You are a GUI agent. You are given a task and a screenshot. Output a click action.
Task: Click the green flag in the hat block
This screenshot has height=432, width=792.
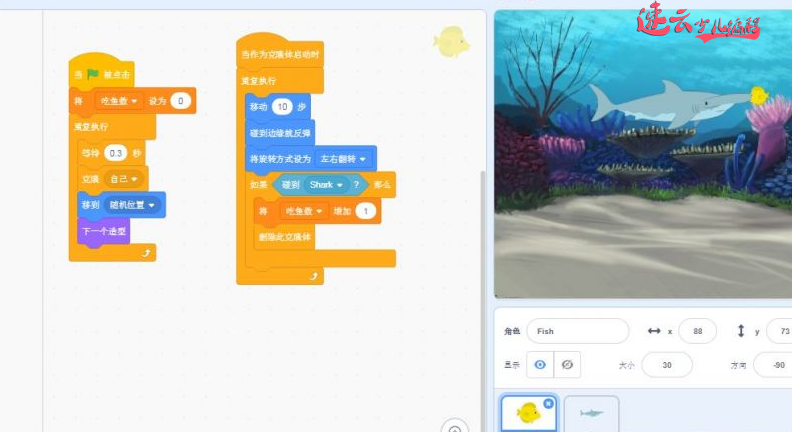tap(92, 75)
